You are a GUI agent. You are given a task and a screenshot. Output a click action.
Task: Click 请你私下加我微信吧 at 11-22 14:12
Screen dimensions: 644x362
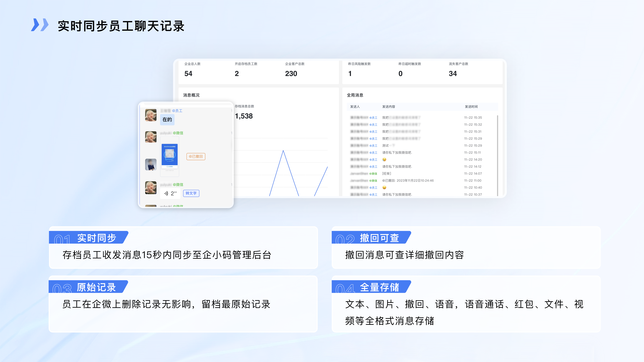coord(397,167)
